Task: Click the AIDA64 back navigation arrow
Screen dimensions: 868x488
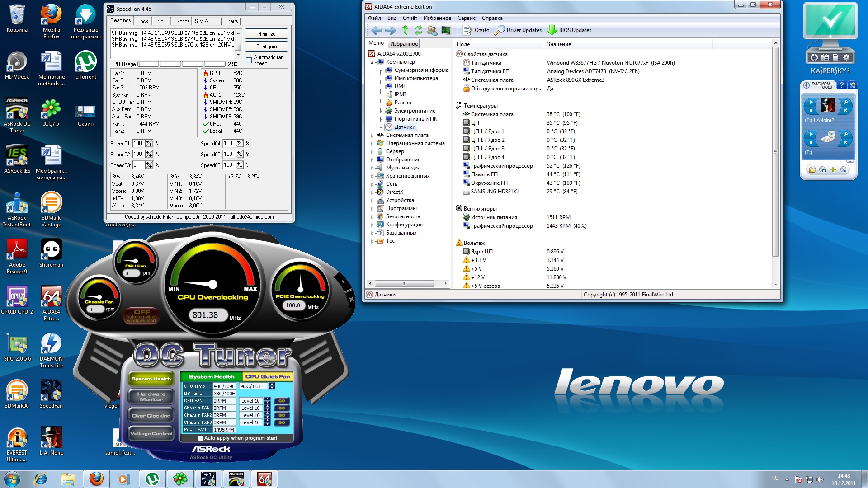Action: point(376,30)
